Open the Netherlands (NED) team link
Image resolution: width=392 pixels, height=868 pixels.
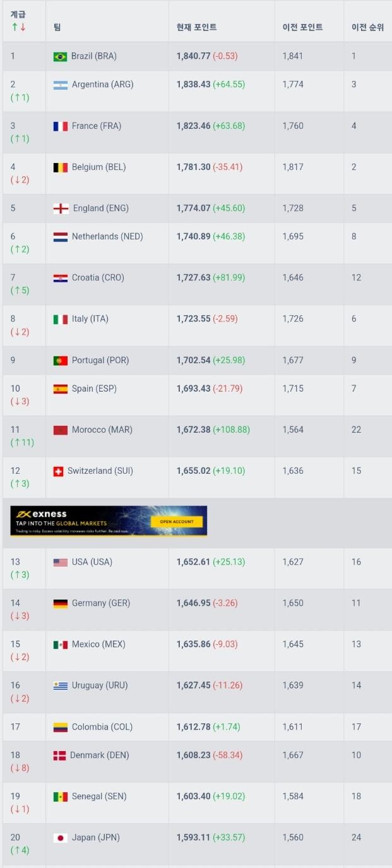107,237
